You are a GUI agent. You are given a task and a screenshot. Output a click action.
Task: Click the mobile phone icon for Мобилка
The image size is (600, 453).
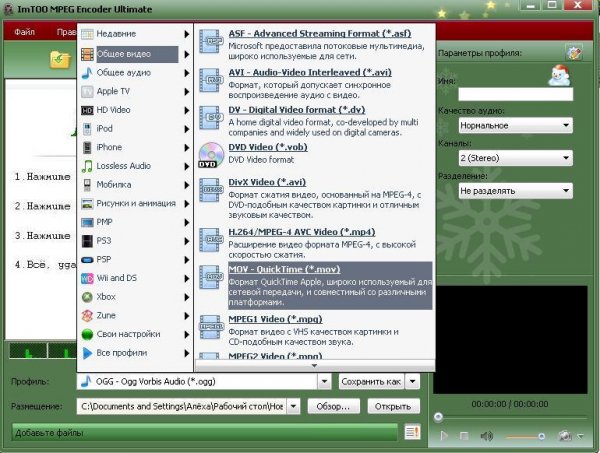87,185
